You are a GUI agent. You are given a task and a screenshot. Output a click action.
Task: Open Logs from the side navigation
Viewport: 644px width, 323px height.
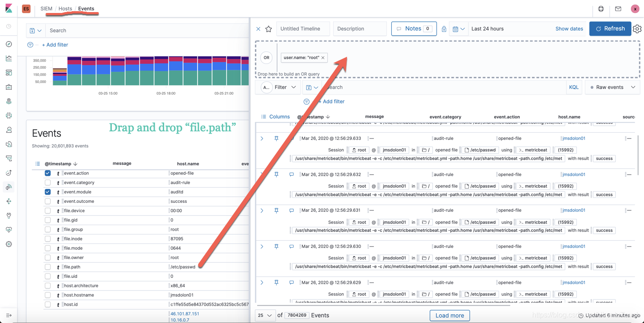(x=8, y=144)
